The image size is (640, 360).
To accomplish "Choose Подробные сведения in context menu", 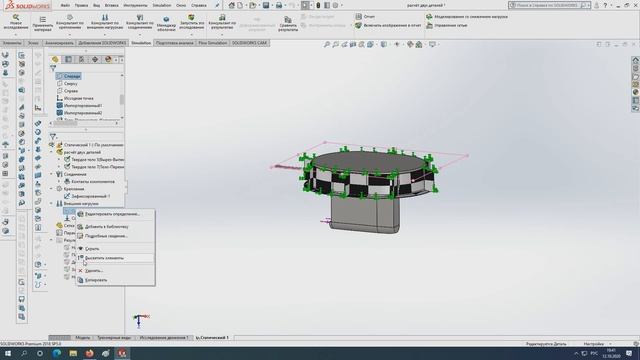I will [115, 236].
